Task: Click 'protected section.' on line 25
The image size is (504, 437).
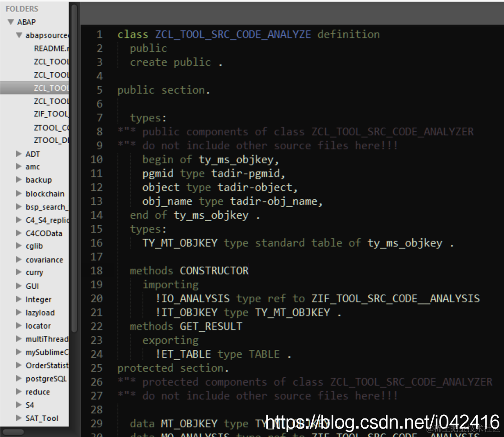Action: tap(173, 368)
